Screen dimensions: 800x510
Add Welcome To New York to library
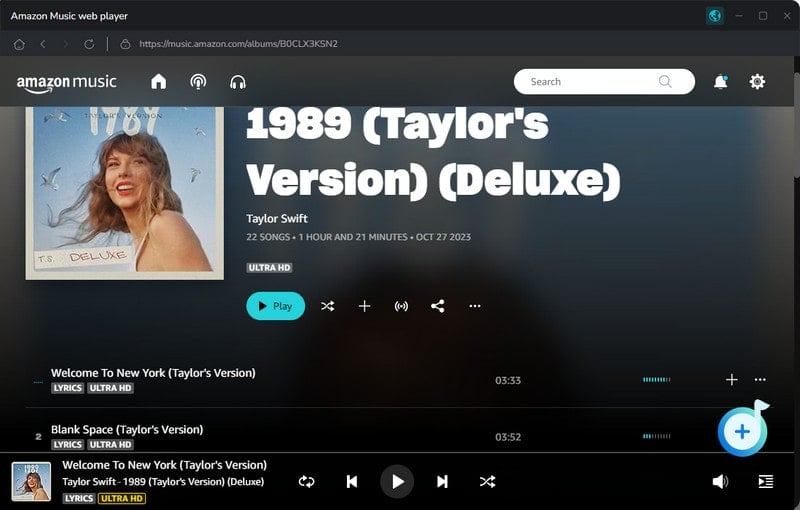tap(732, 379)
